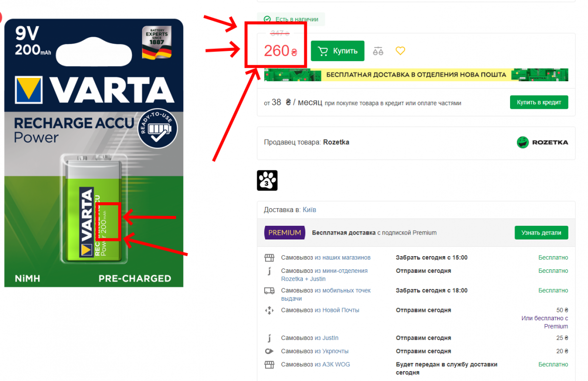Image resolution: width=588 pixels, height=381 pixels.
Task: Click the 'Есть в наличии' availability label
Action: pos(297,20)
